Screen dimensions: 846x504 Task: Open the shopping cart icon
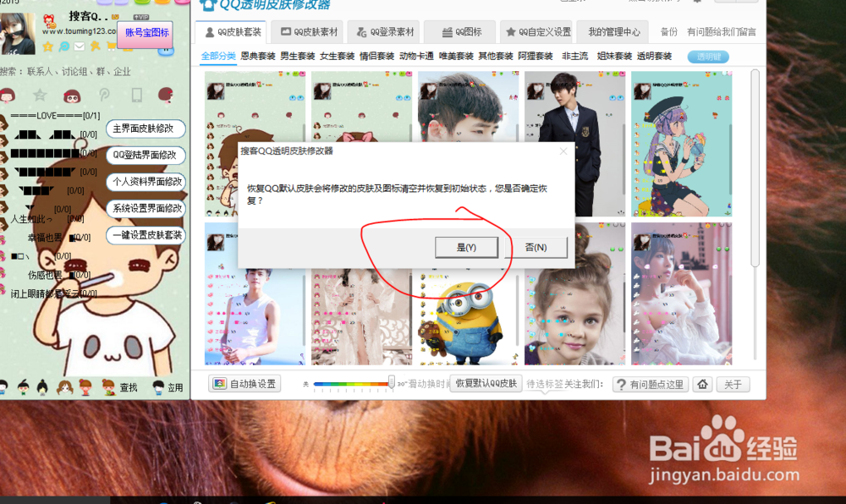[111, 47]
